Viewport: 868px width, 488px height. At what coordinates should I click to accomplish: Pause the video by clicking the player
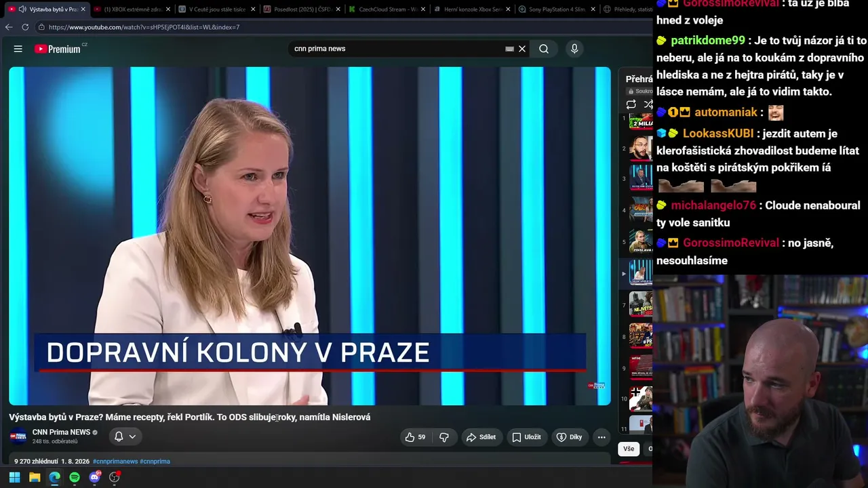coord(310,236)
